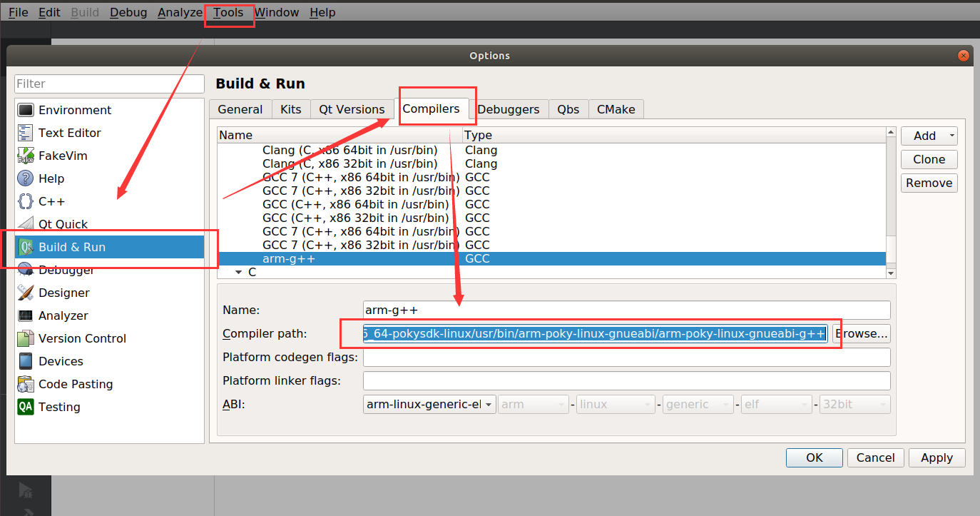Click the Compiler path field
Viewport: 980px width, 516px height.
pos(596,333)
